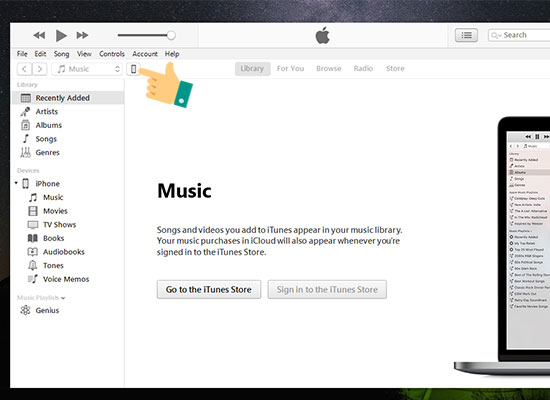Select the Genius label

[x=47, y=311]
